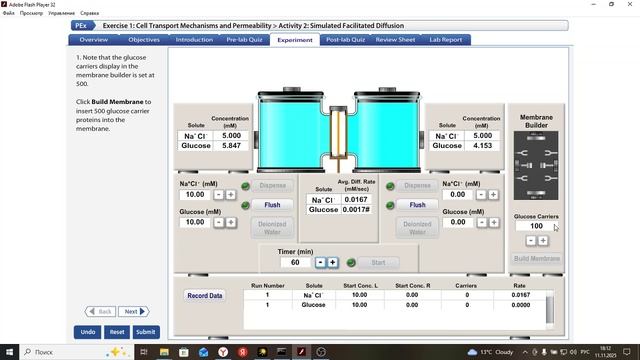Click right Na+Cl- value field 0.00
The image size is (640, 360).
coord(458,195)
